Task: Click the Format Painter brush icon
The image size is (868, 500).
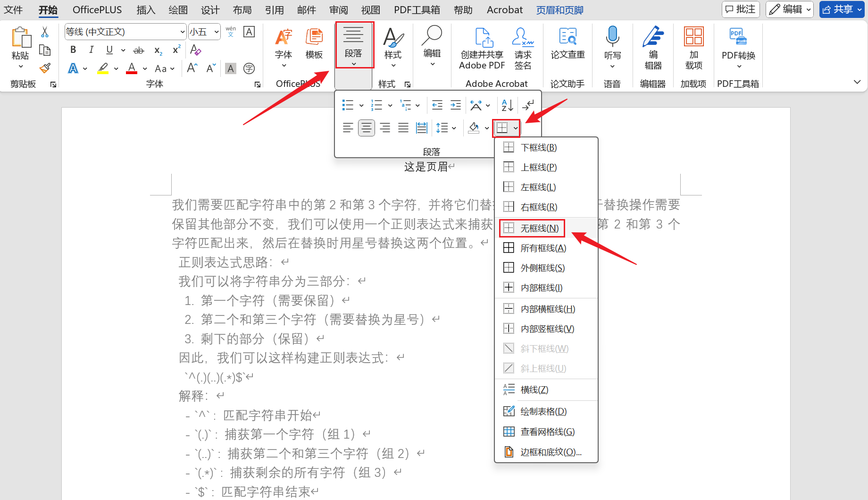Action: coord(45,68)
